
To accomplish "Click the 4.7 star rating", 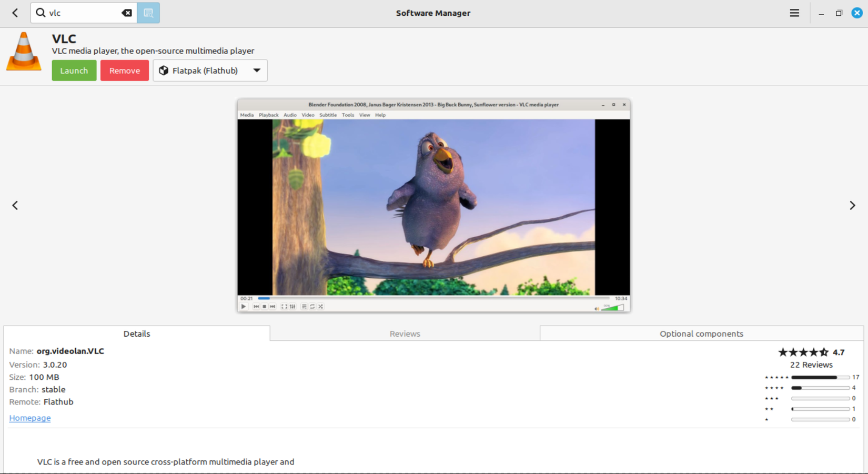I will click(811, 352).
